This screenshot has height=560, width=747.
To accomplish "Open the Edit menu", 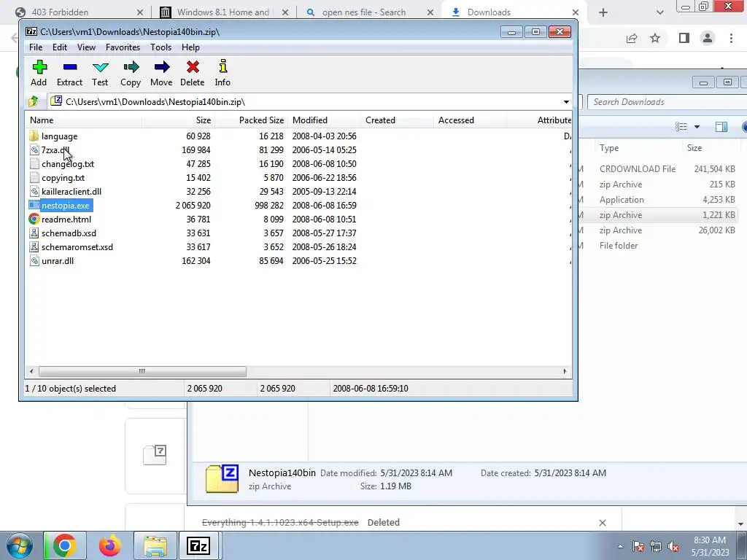I will coord(60,47).
